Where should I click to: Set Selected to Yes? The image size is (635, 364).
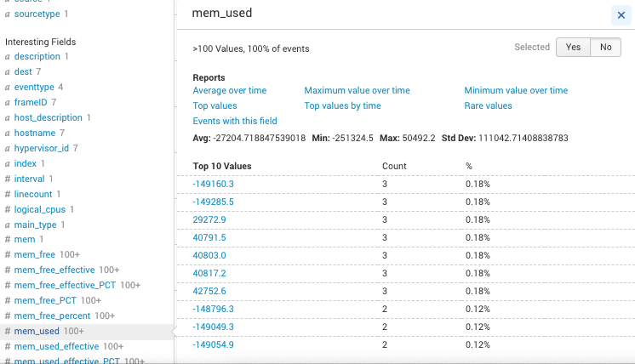(573, 48)
